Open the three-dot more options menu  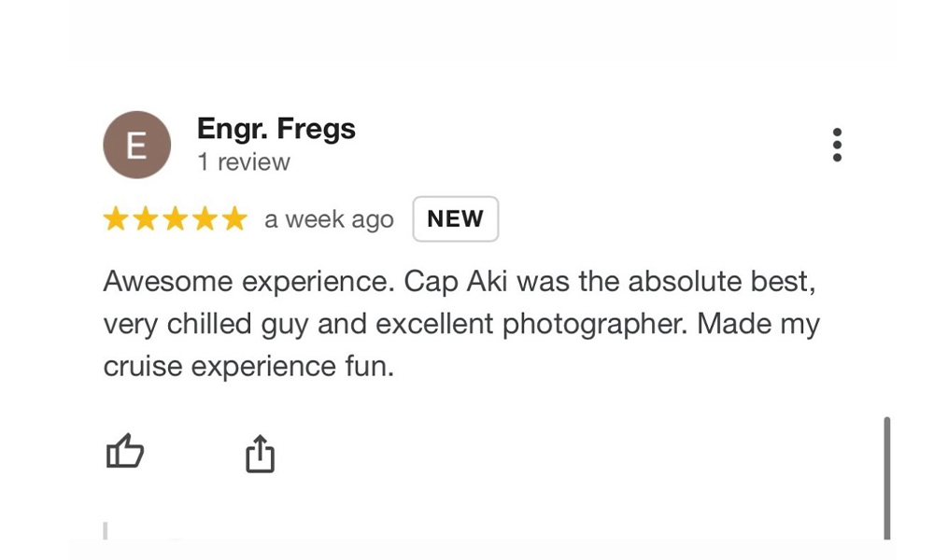click(837, 145)
